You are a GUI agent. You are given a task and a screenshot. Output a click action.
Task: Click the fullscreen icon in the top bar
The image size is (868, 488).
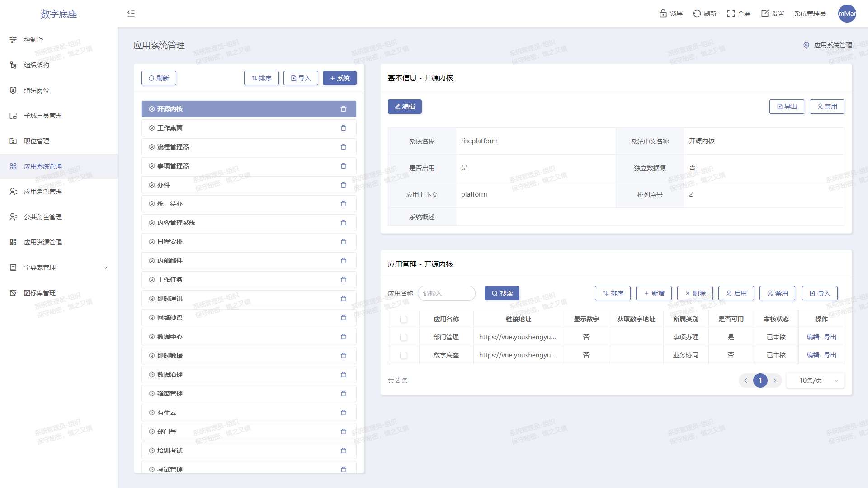(x=731, y=14)
